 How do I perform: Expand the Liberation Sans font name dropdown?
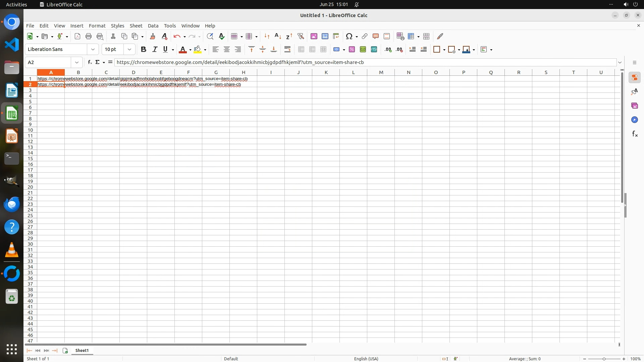[93, 49]
